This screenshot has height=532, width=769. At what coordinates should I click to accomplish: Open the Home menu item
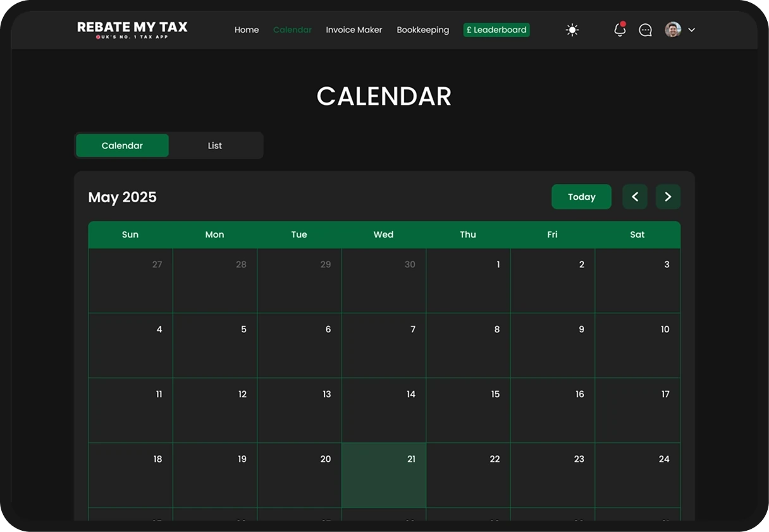point(247,30)
